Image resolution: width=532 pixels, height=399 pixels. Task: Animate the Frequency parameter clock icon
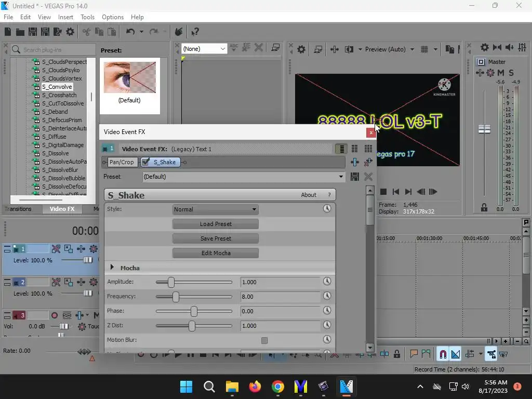tap(327, 296)
